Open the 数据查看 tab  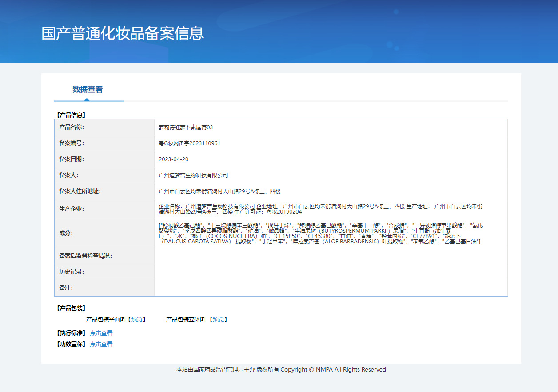pyautogui.click(x=88, y=90)
